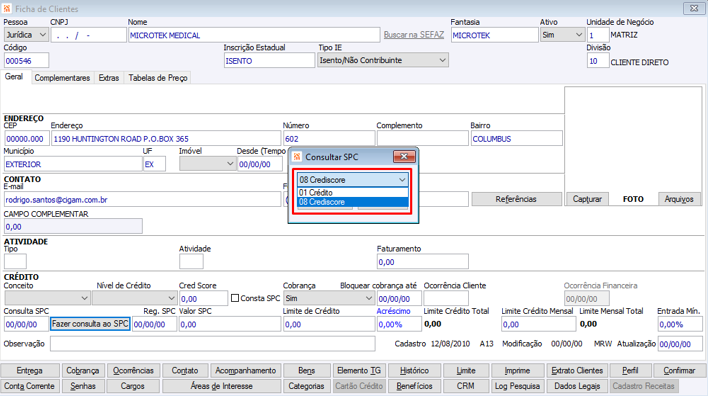Viewport: 710px width, 397px height.
Task: Click the Endereço street field
Action: pos(166,139)
